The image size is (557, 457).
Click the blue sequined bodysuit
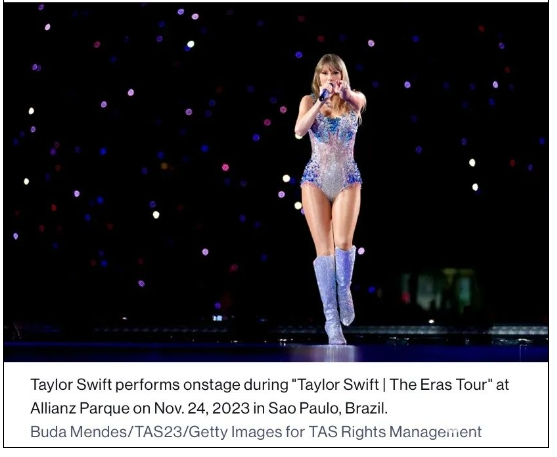click(x=332, y=153)
